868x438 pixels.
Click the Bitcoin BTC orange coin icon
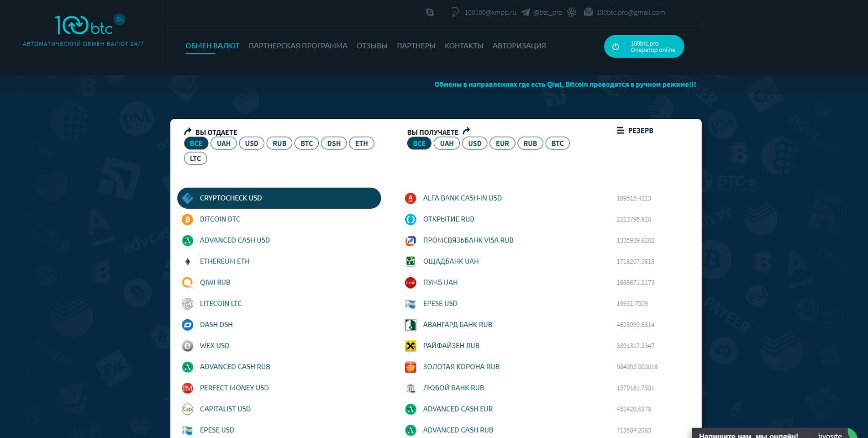pyautogui.click(x=187, y=219)
